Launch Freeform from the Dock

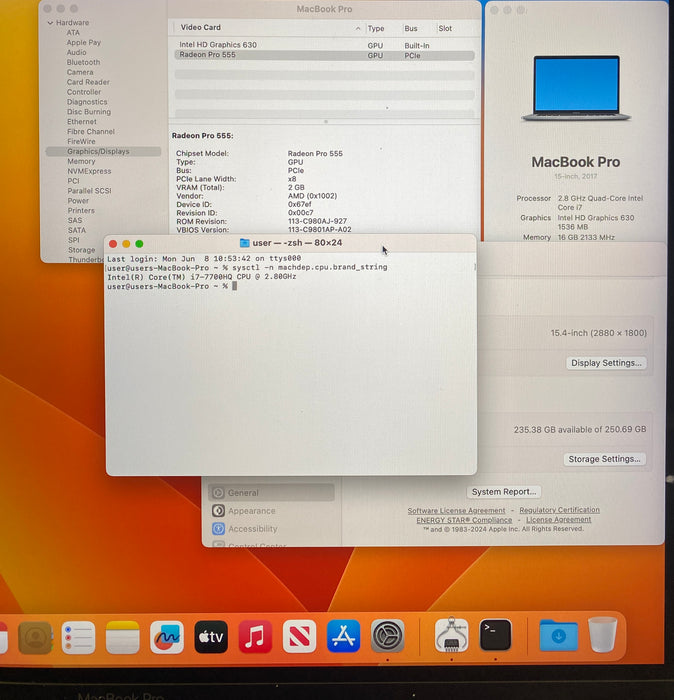coord(167,638)
